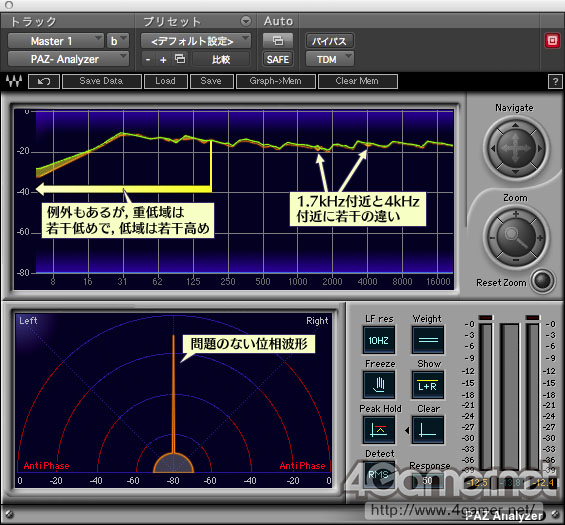This screenshot has height=525, width=565.
Task: Toggle the Peak Hold button
Action: click(x=379, y=430)
